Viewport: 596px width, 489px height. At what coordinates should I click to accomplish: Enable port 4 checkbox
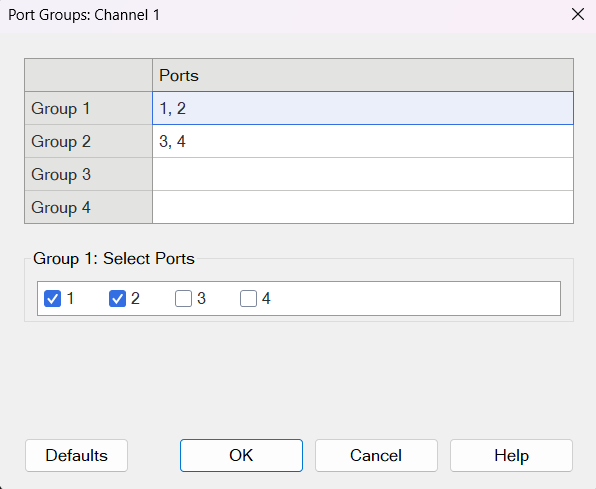[x=248, y=298]
